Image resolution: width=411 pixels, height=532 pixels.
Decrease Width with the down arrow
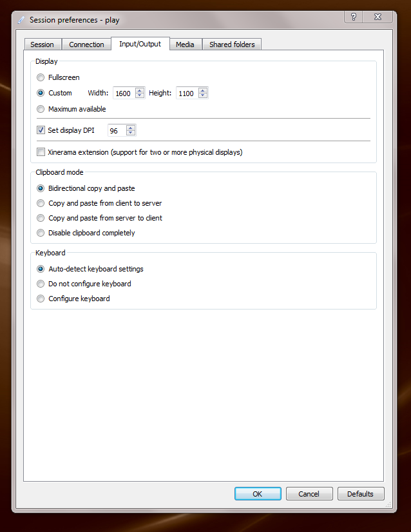(140, 95)
